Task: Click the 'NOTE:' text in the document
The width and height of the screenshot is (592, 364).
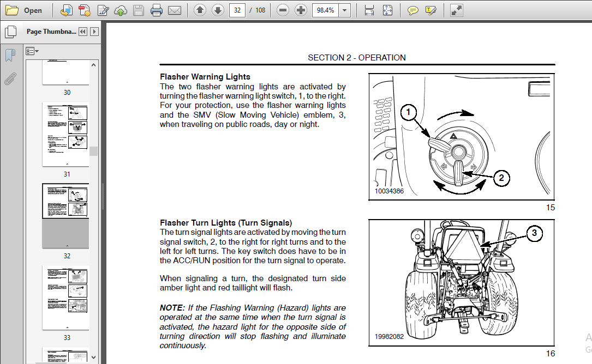Action: tap(172, 308)
